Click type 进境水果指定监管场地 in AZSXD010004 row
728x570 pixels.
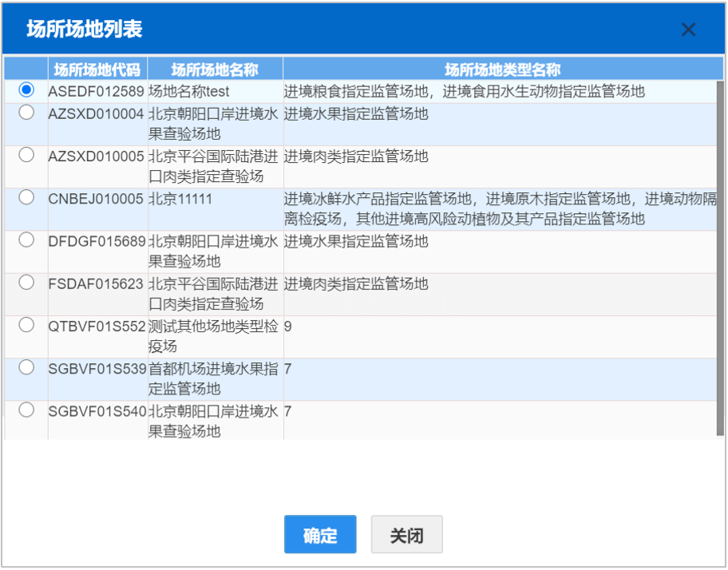pyautogui.click(x=356, y=113)
